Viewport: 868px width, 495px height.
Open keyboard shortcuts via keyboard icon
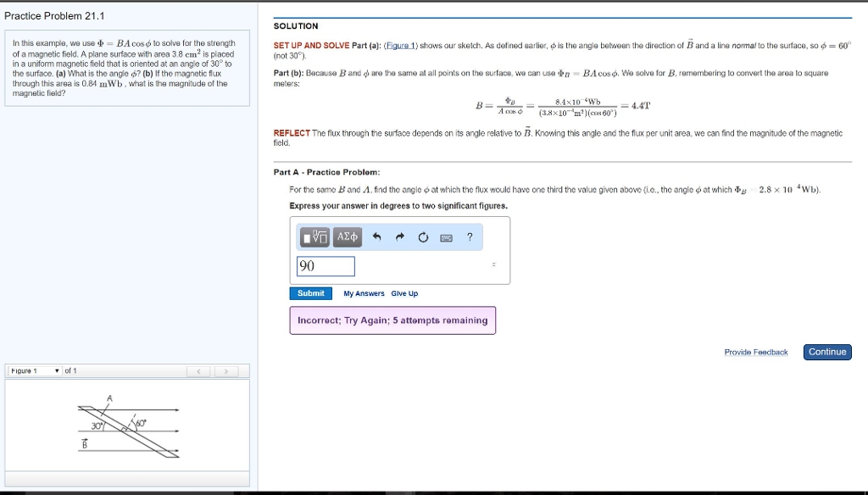pyautogui.click(x=447, y=237)
